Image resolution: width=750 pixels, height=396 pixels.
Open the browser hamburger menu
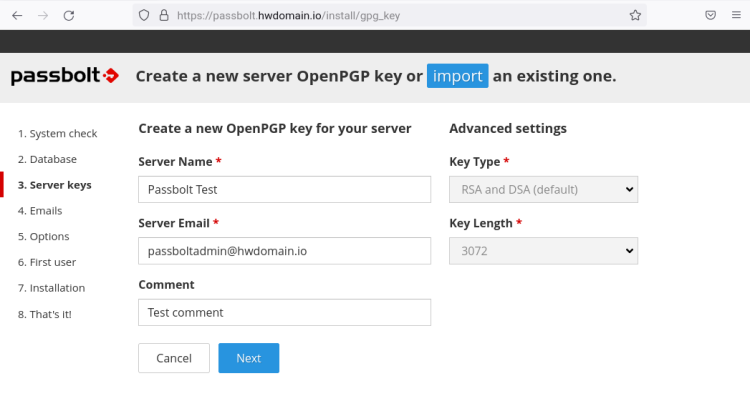tap(736, 15)
